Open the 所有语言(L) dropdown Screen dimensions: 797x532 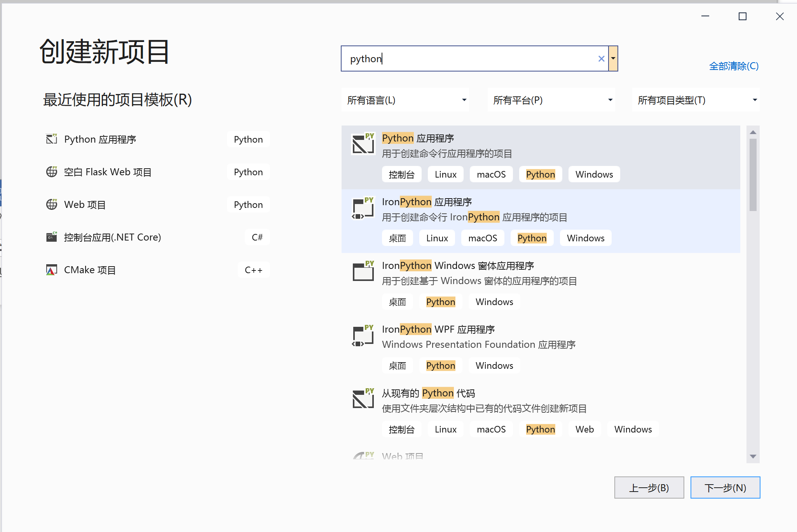click(405, 100)
